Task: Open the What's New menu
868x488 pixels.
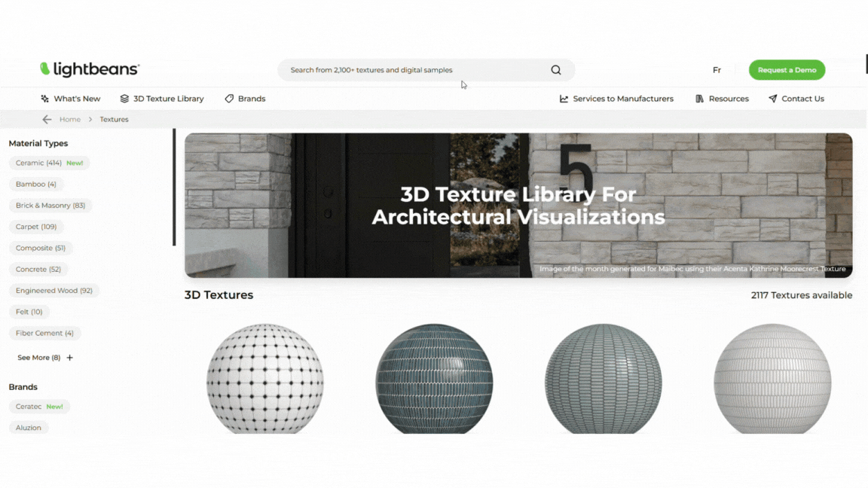Action: pyautogui.click(x=70, y=99)
